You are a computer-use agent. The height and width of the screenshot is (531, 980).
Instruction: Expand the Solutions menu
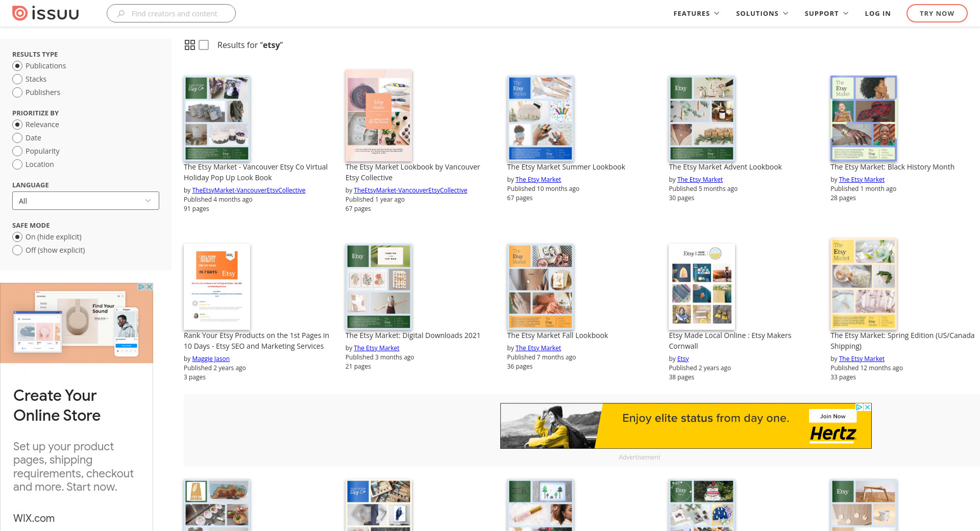762,13
